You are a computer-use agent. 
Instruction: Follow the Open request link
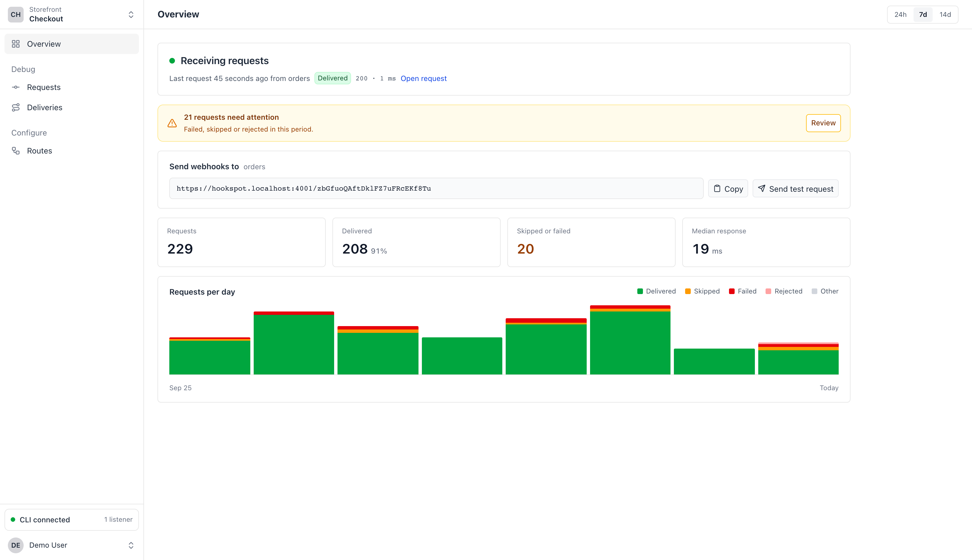point(423,78)
